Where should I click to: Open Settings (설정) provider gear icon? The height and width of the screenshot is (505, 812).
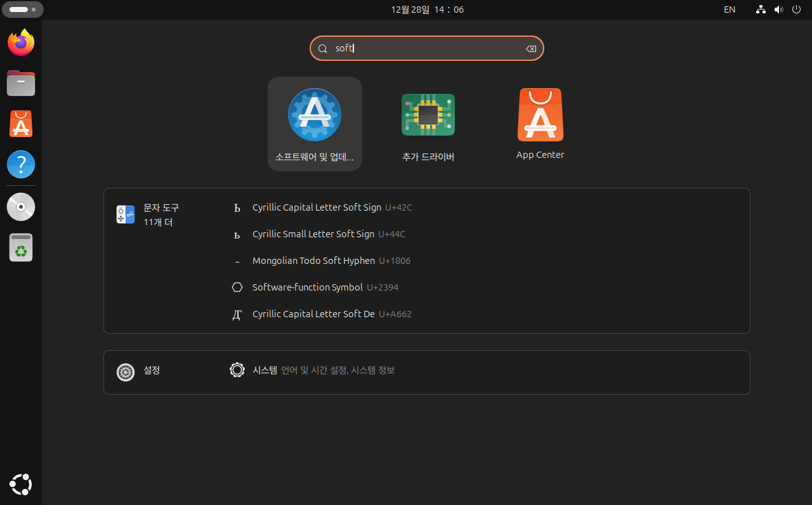click(126, 372)
